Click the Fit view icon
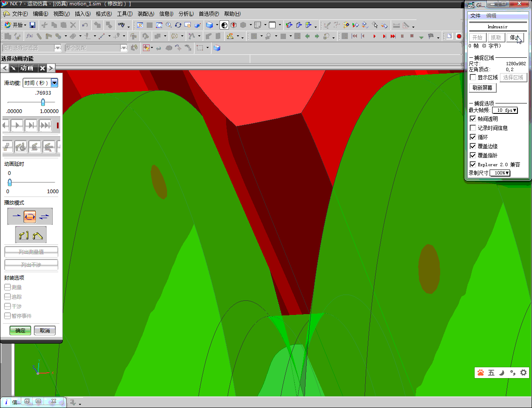Viewport: 532px width, 408px height. [x=140, y=25]
